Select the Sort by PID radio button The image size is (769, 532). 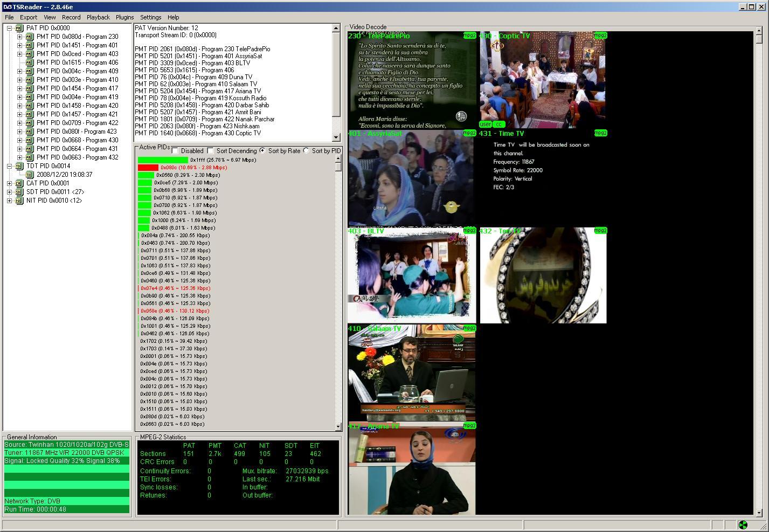306,151
